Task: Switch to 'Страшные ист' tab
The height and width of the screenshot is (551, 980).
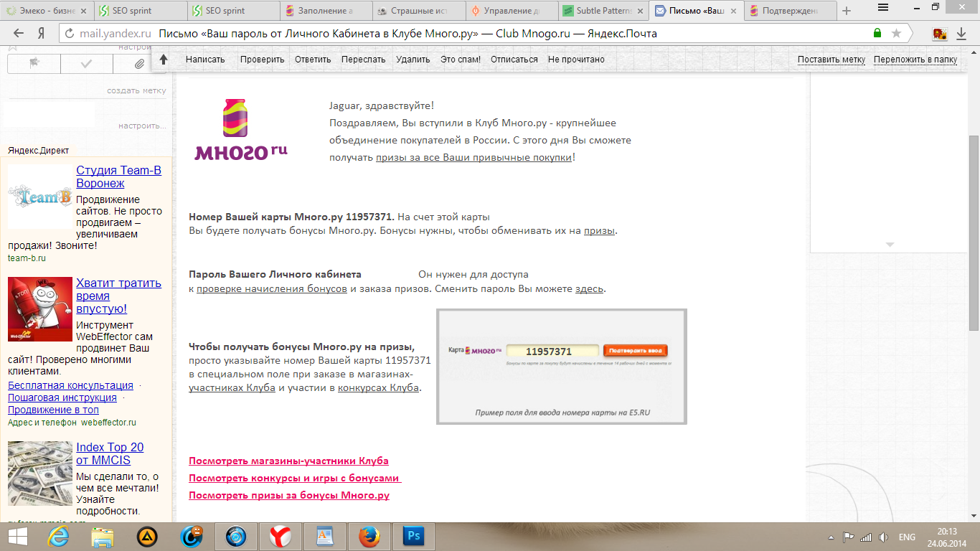Action: [419, 11]
